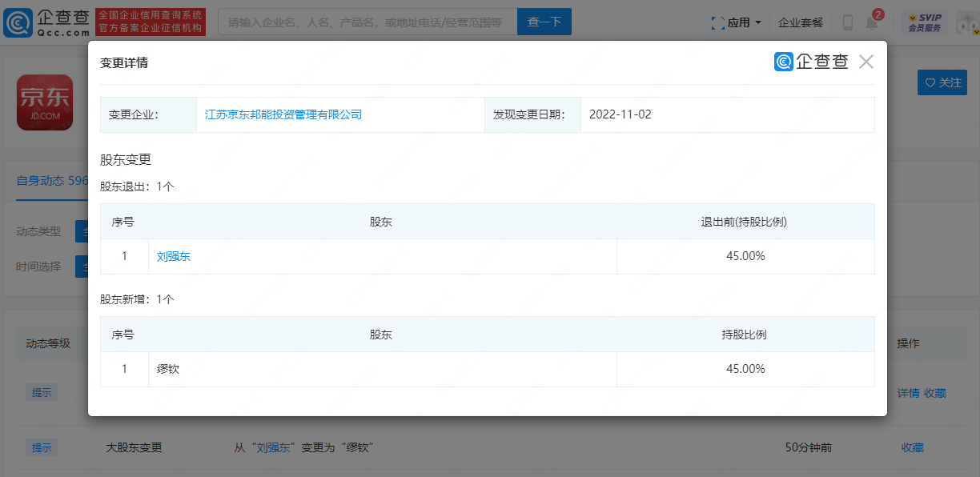Click the company search input field
The height and width of the screenshot is (477, 980).
point(367,22)
